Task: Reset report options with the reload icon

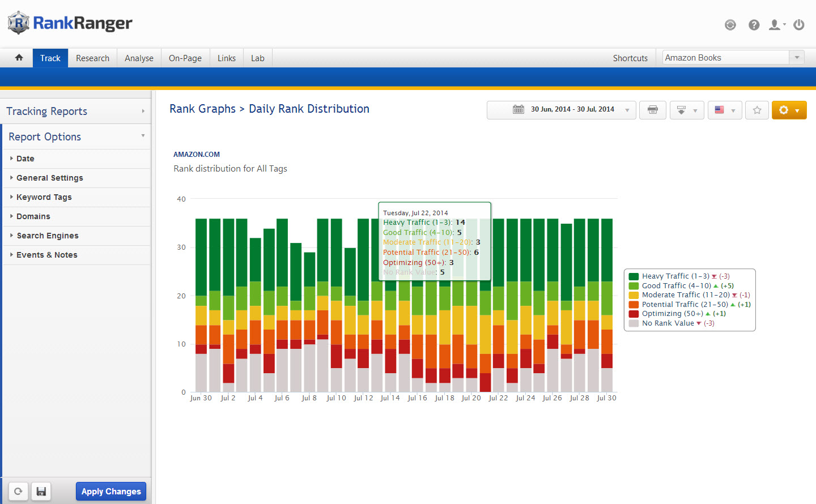Action: tap(18, 491)
